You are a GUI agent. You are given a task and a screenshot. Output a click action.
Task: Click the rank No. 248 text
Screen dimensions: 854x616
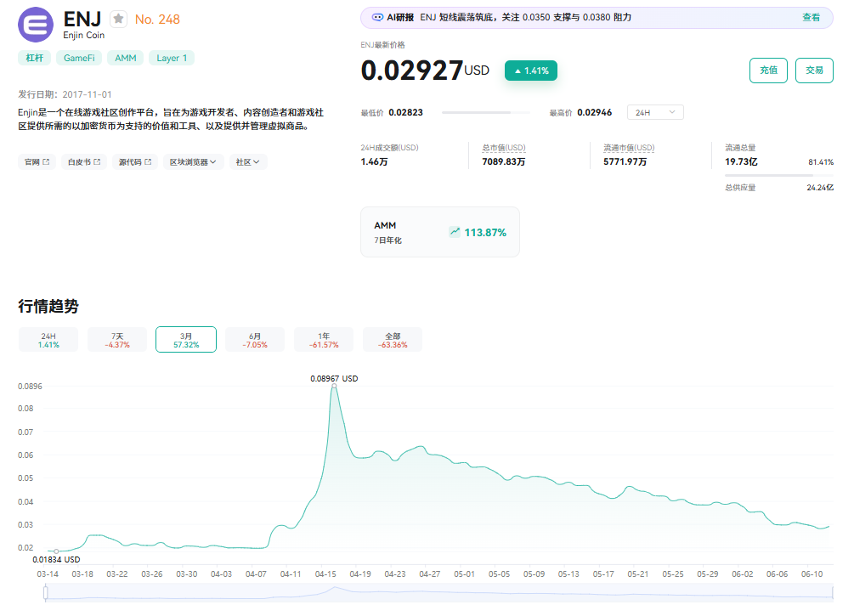click(157, 20)
